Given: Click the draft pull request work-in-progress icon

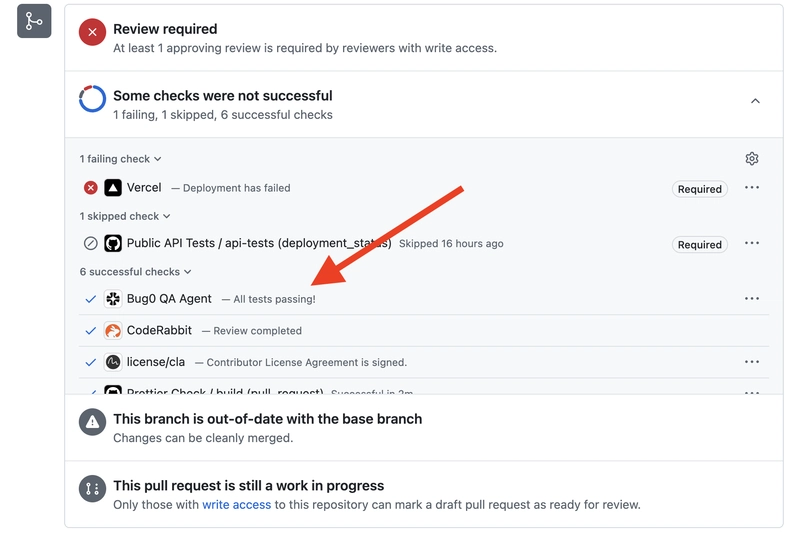Looking at the screenshot, I should (92, 489).
